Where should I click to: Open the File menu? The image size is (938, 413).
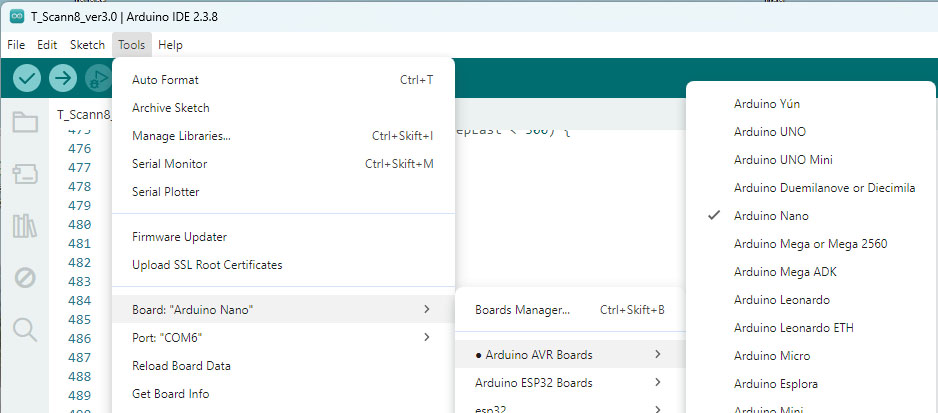16,45
